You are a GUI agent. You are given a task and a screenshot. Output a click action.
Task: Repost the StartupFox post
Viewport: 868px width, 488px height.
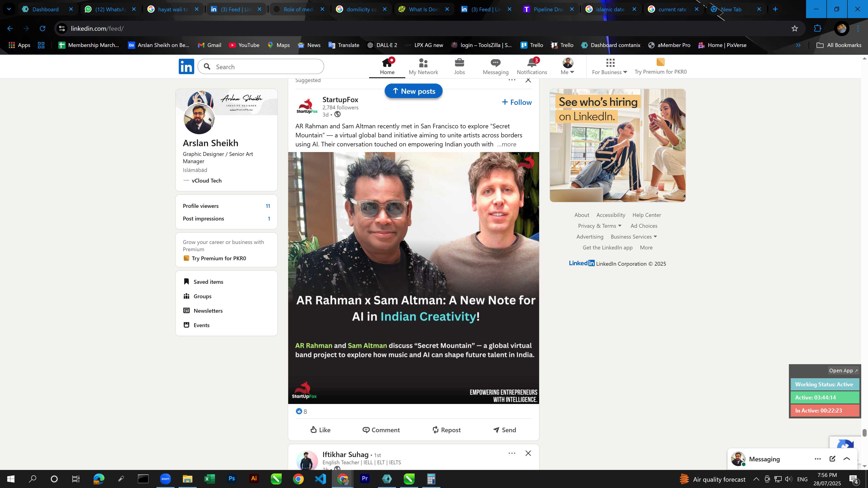(x=446, y=430)
